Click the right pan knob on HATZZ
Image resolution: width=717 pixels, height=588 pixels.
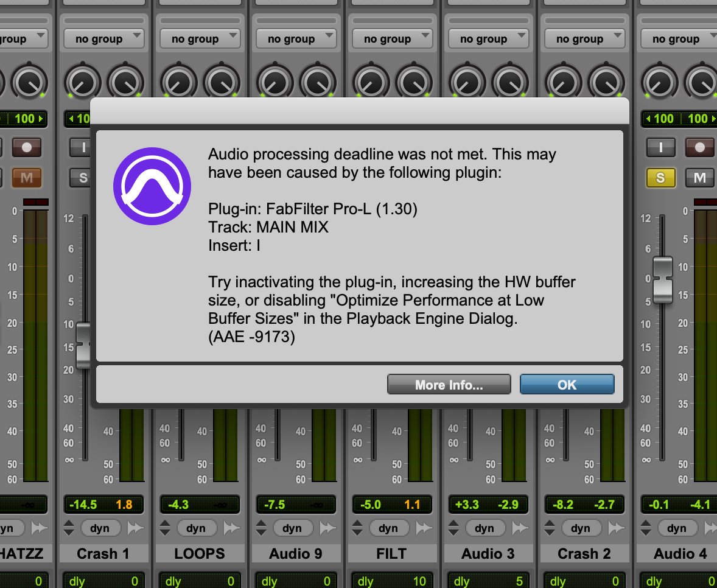(29, 82)
